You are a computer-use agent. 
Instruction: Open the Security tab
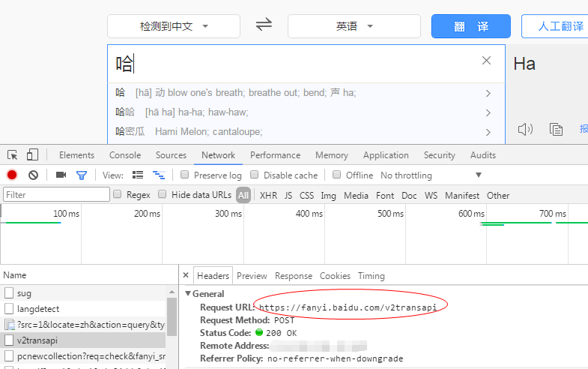440,155
